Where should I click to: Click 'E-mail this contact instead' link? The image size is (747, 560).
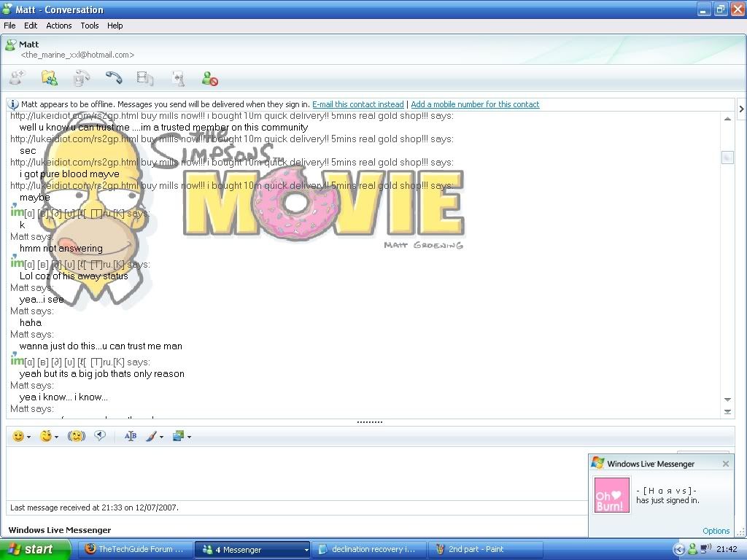tap(357, 104)
